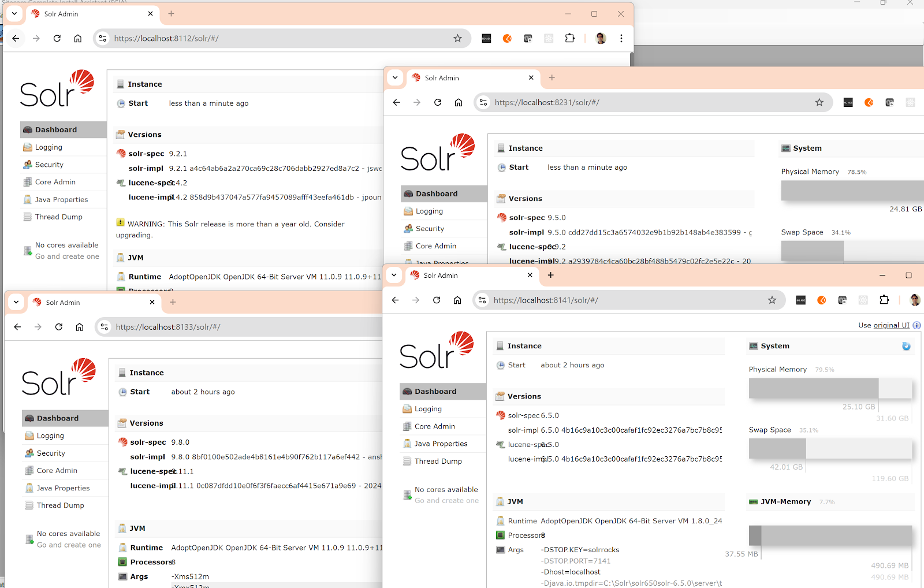Click home icon in the 8141 window
Image resolution: width=924 pixels, height=588 pixels.
(457, 300)
